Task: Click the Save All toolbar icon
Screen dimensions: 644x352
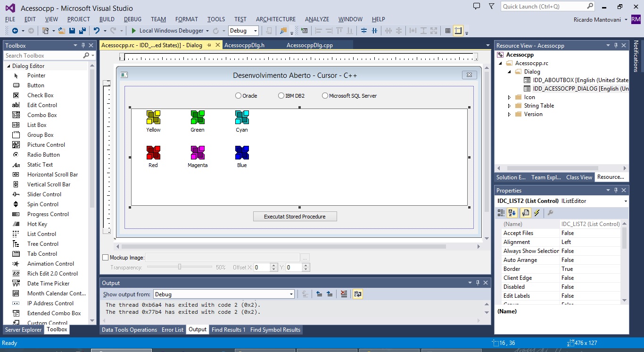Action: 83,31
